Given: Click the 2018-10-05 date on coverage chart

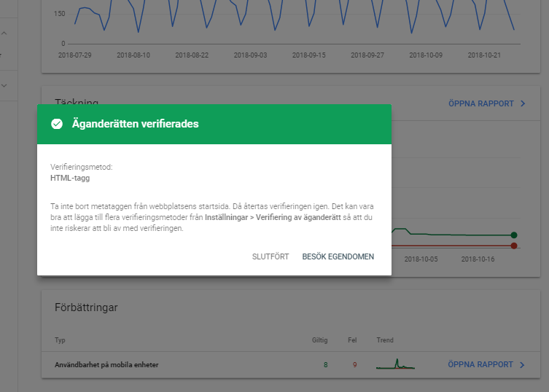Looking at the screenshot, I should point(421,259).
